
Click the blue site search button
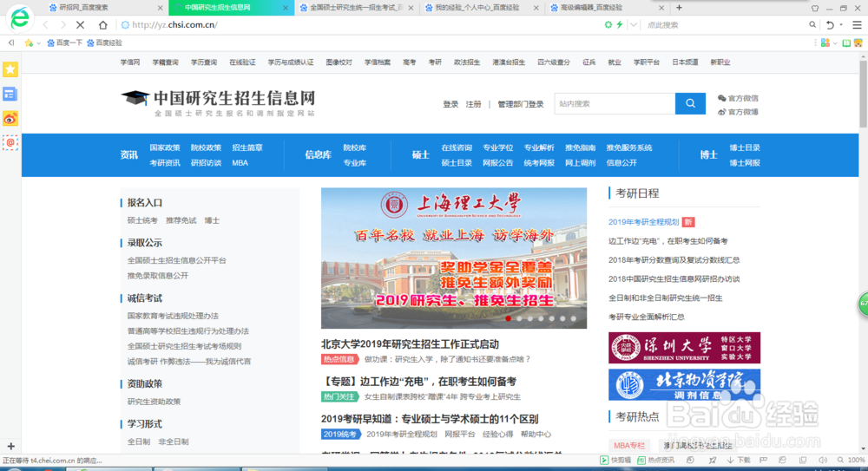click(x=690, y=103)
